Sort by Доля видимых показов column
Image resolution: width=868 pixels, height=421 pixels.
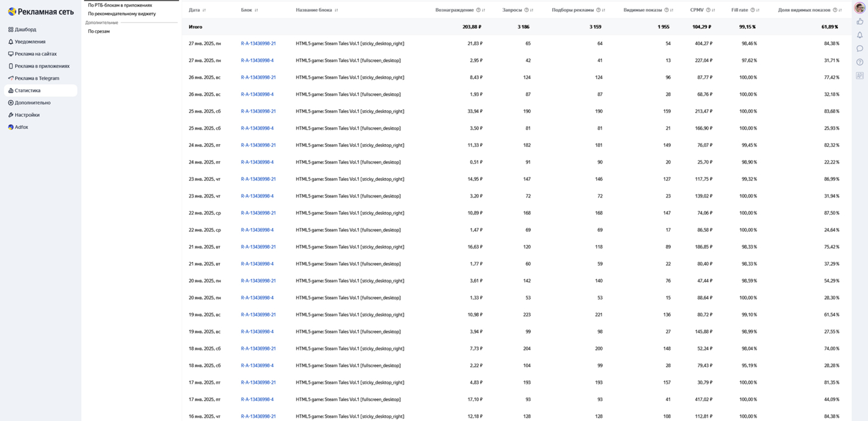click(x=840, y=10)
